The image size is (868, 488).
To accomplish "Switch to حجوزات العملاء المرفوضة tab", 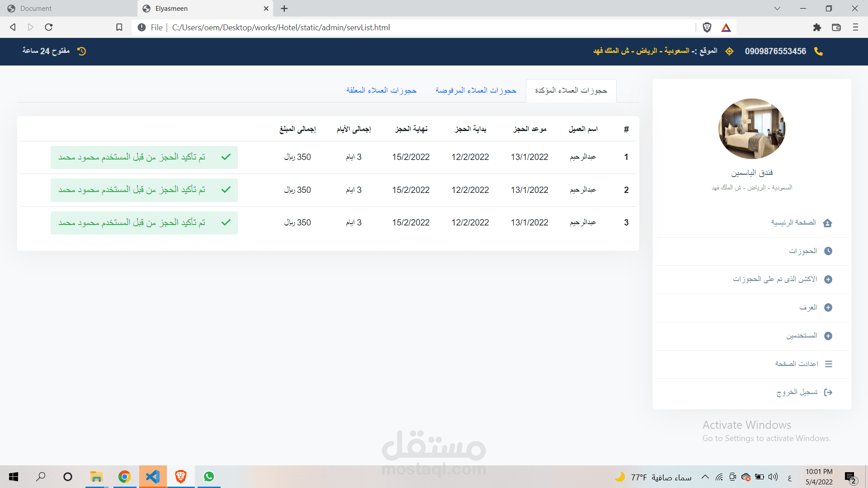I will click(476, 91).
